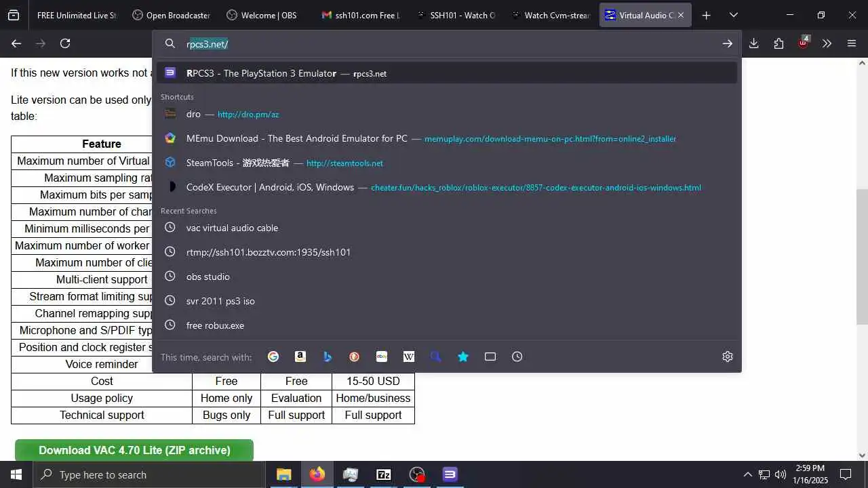Search in open Tabs icon

490,357
